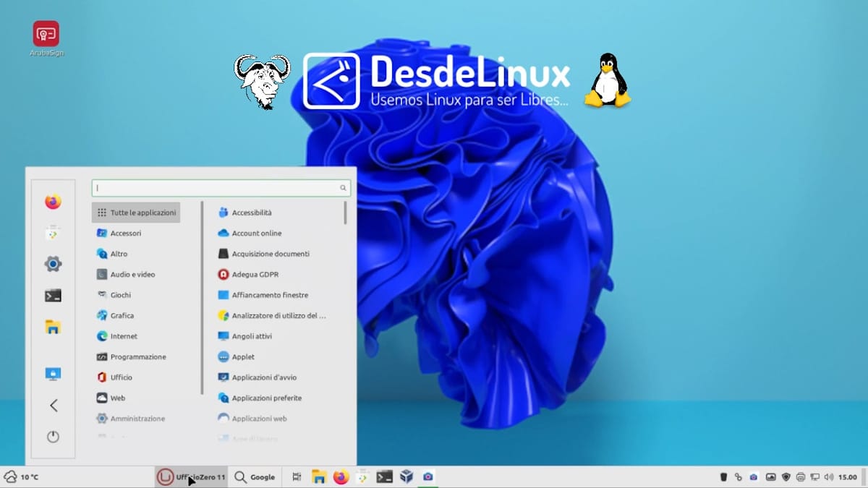Click the applications list scrollbar
The width and height of the screenshot is (868, 488).
tap(345, 214)
